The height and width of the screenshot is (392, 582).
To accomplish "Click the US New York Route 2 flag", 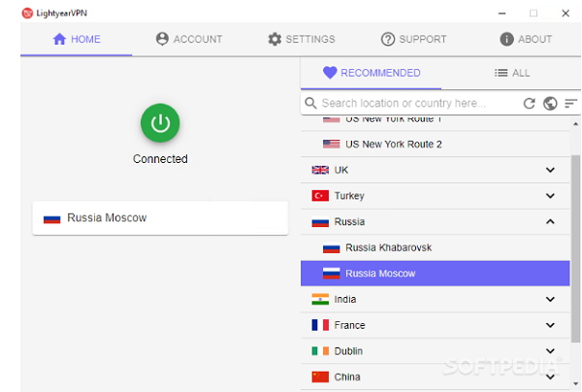I will 332,144.
